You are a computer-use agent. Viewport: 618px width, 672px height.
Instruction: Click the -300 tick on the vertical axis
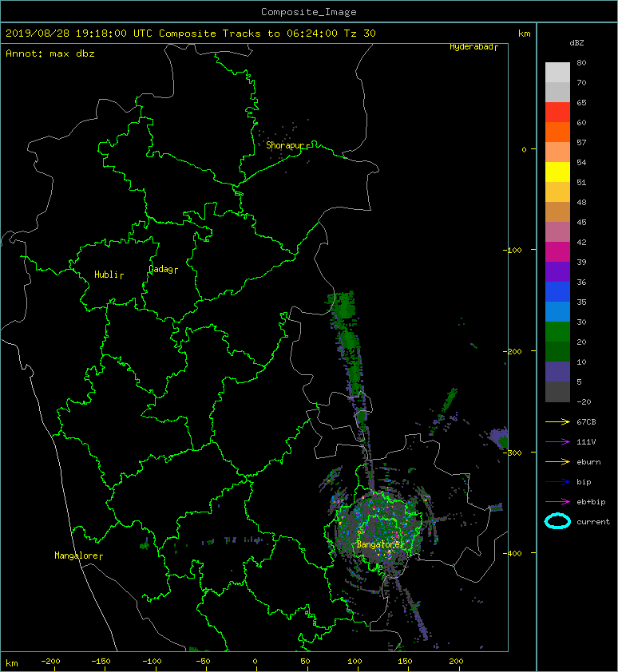click(513, 453)
